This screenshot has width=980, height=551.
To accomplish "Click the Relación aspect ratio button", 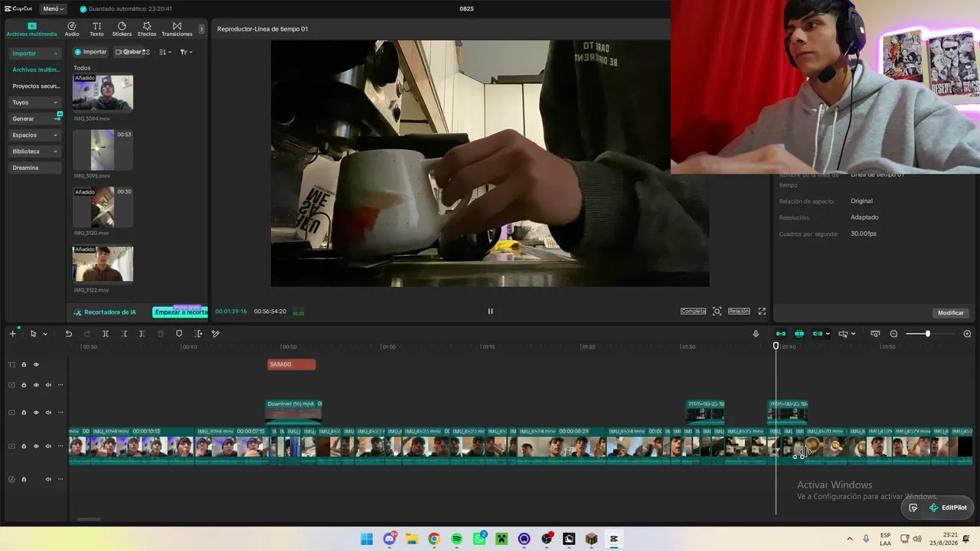I will point(739,311).
